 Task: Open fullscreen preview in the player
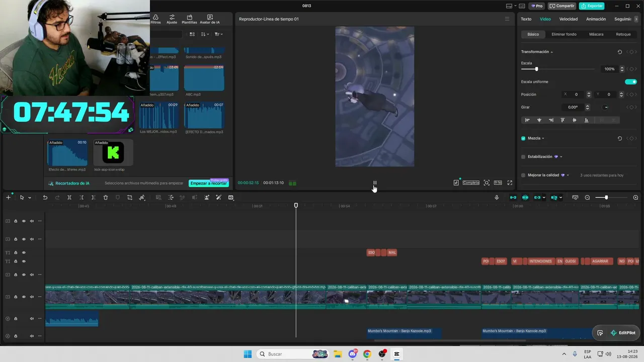(x=510, y=183)
